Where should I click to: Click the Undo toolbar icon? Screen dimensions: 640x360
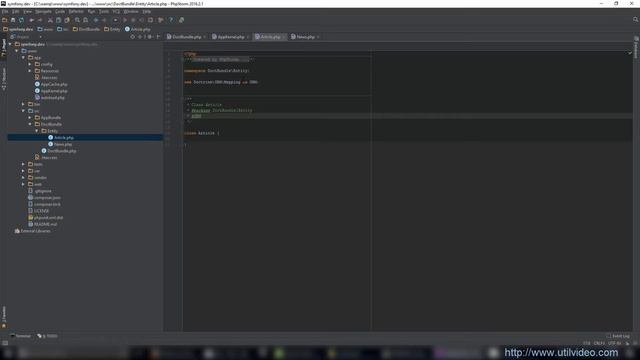(31, 20)
